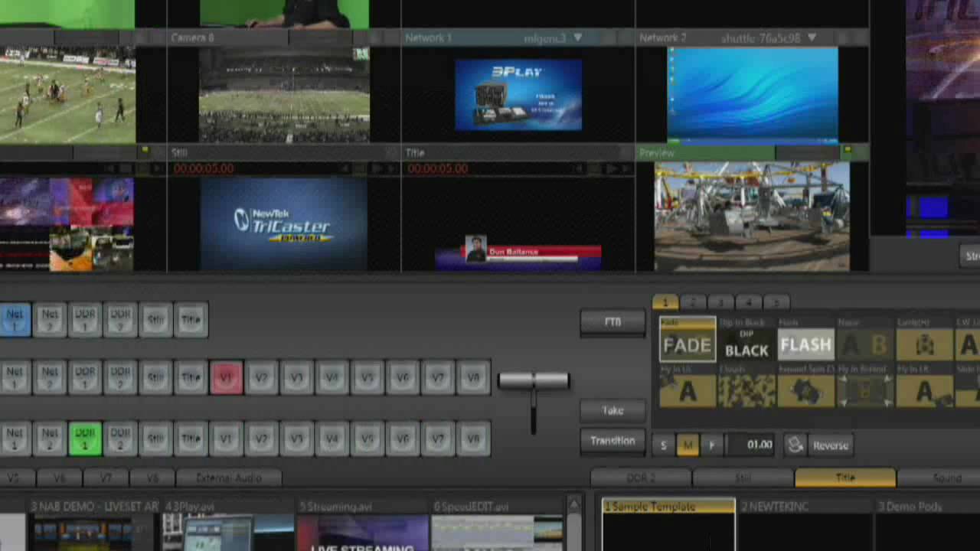Select the Network 1 3Play monitor
Viewport: 980px width, 551px height.
tap(518, 95)
